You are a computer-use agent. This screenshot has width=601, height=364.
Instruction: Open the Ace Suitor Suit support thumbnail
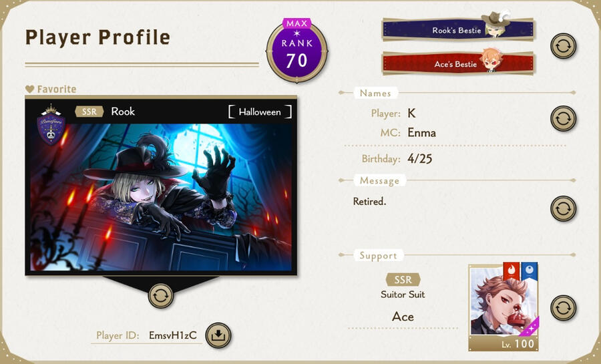504,307
